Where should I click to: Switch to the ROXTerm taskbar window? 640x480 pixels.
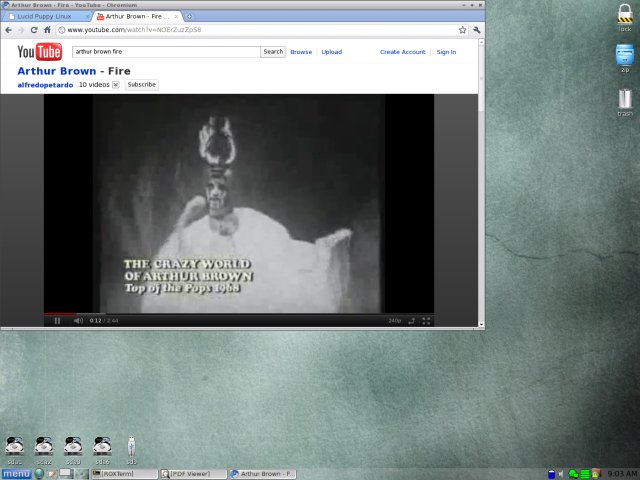click(124, 474)
